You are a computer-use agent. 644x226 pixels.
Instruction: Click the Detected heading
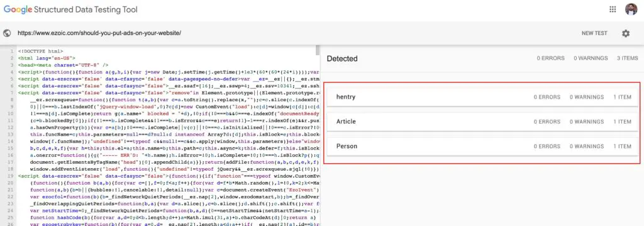coord(342,58)
